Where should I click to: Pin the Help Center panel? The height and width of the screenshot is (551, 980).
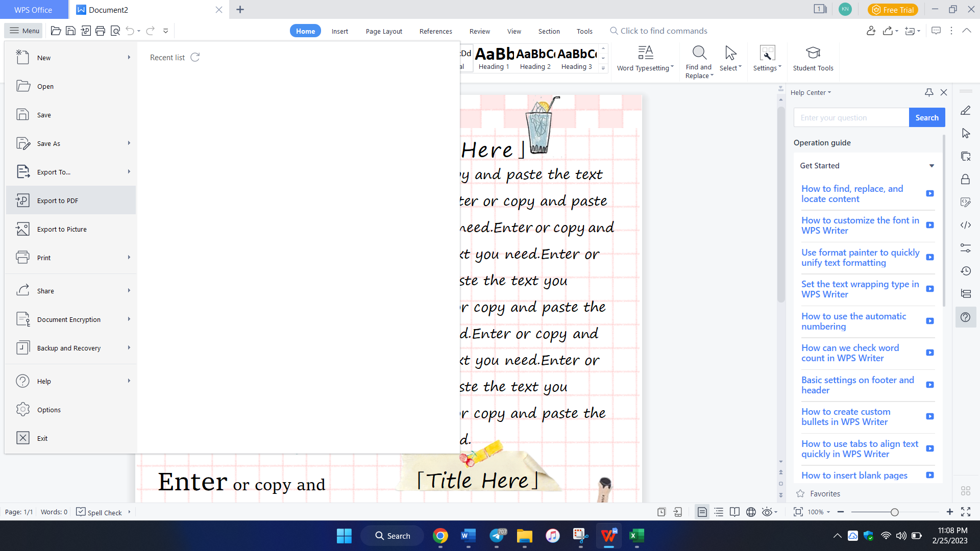(929, 92)
